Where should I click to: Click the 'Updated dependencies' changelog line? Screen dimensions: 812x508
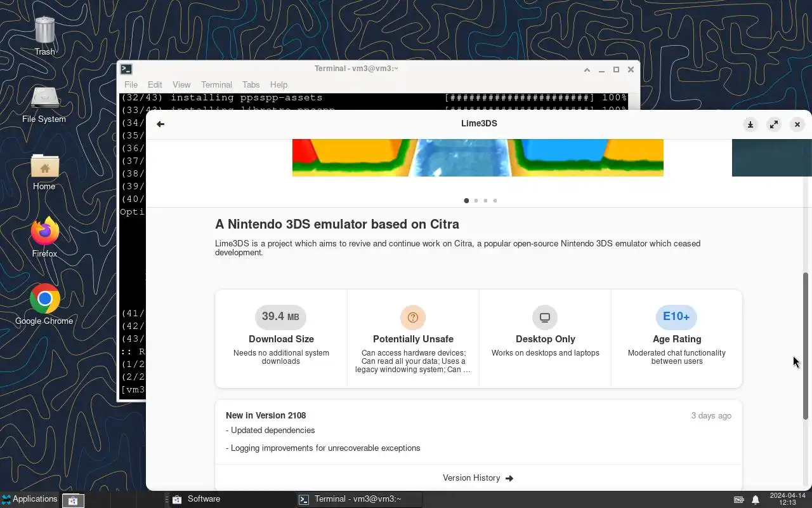tap(270, 430)
